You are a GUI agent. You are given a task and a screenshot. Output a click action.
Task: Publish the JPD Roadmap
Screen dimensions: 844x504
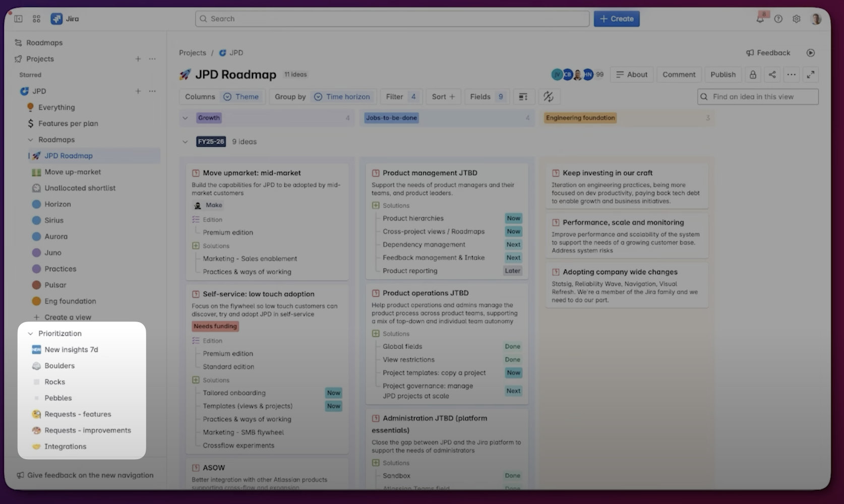click(x=723, y=74)
